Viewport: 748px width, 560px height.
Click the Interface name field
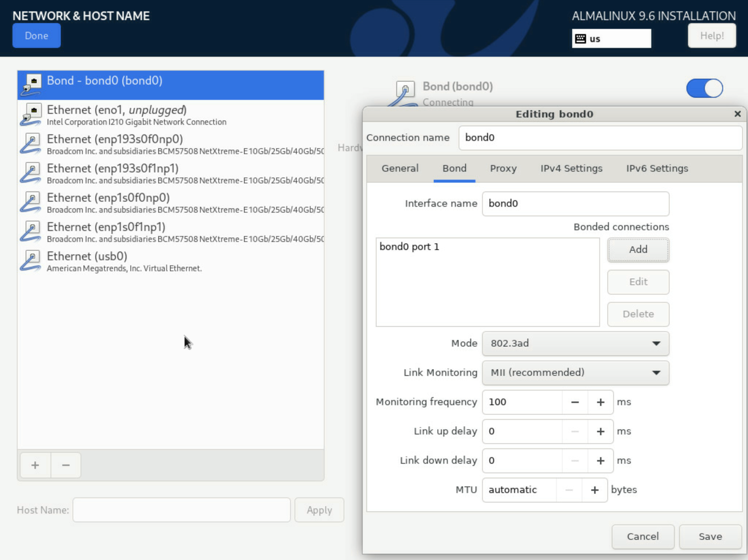point(575,204)
